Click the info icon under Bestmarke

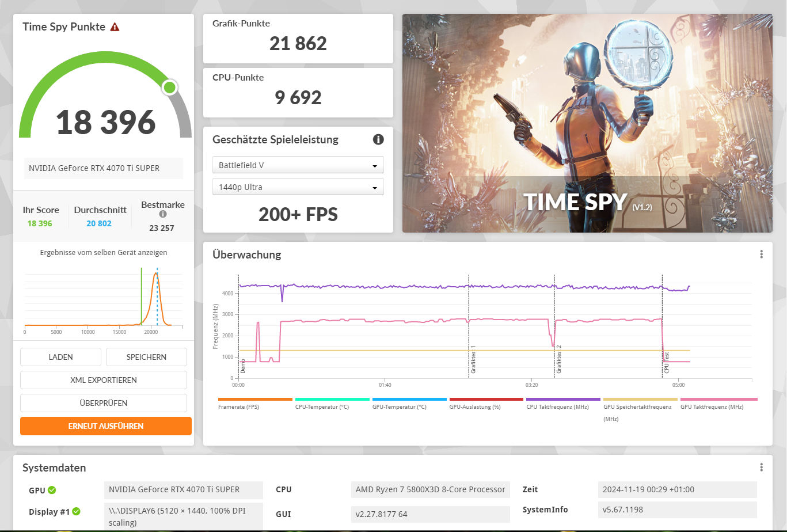coord(163,214)
